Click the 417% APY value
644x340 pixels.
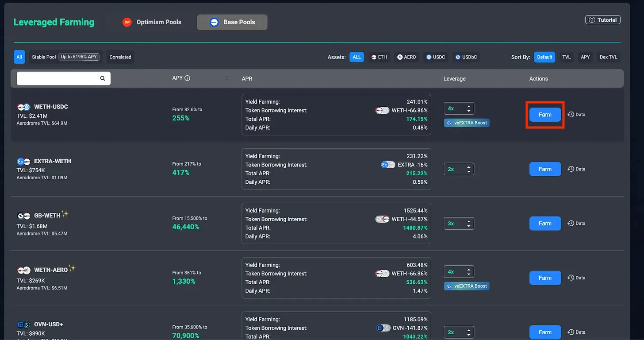(x=181, y=173)
